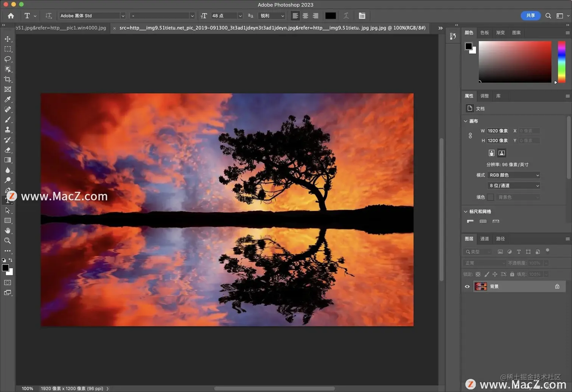This screenshot has width=572, height=392.
Task: Toggle the rulers icon under 标尺和网格
Action: point(470,221)
